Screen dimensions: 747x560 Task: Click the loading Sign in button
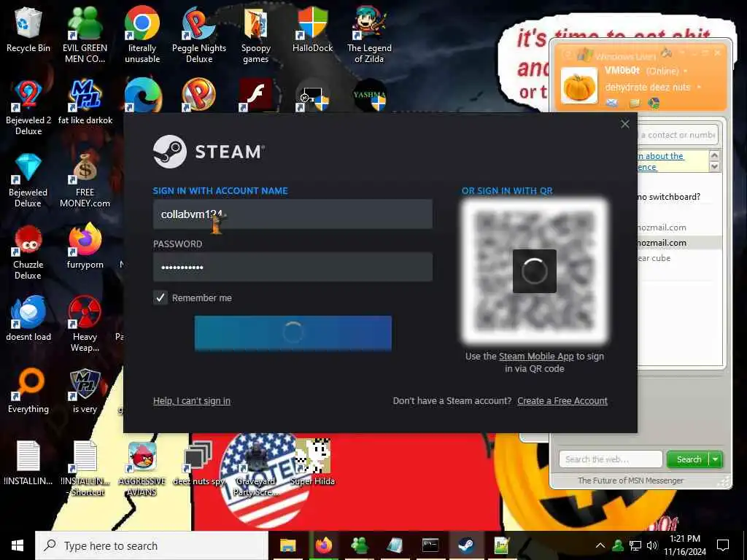(x=293, y=332)
